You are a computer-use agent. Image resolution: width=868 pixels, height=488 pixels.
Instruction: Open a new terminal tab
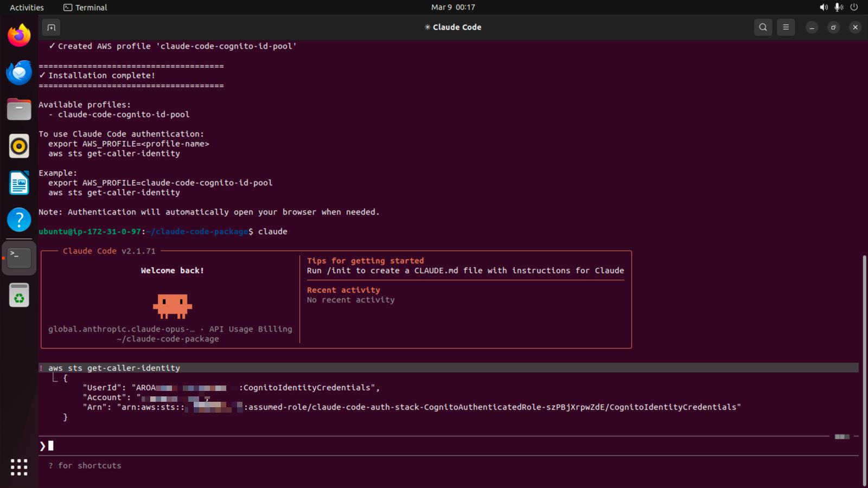(x=51, y=27)
